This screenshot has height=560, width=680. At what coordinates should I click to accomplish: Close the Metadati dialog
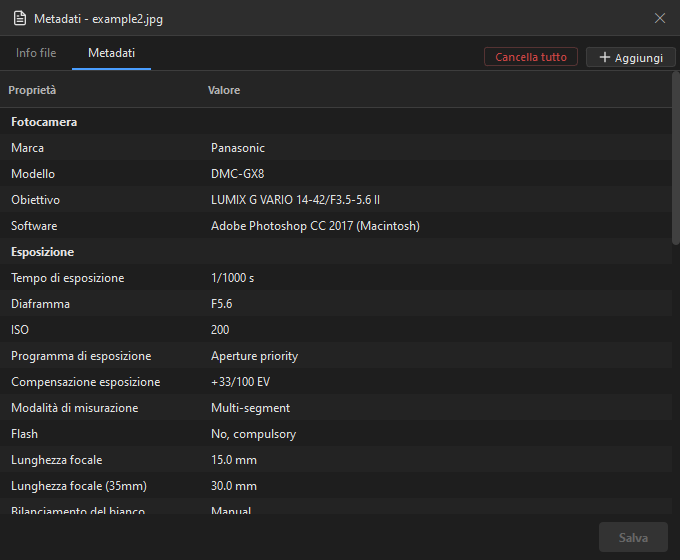point(660,18)
